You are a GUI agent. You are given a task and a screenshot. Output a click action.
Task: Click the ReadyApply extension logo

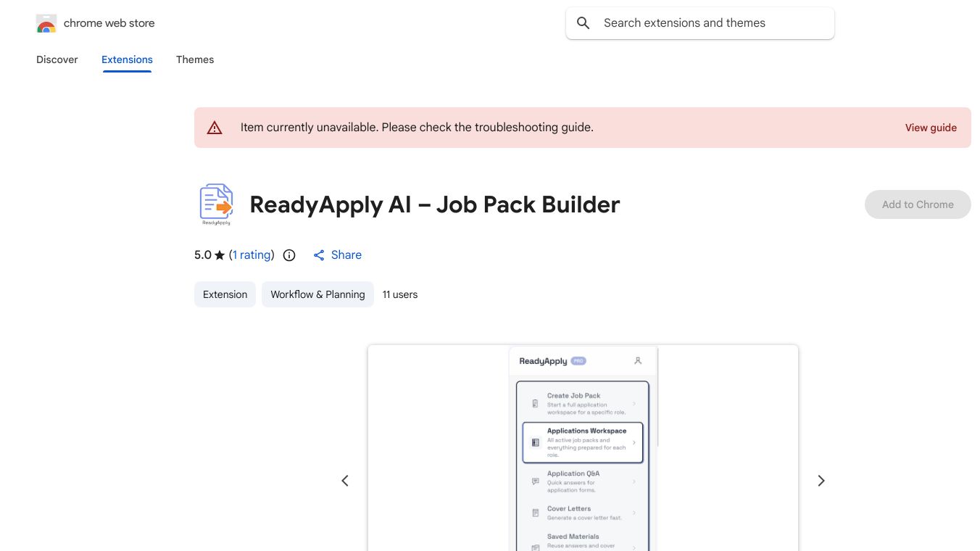tap(216, 204)
